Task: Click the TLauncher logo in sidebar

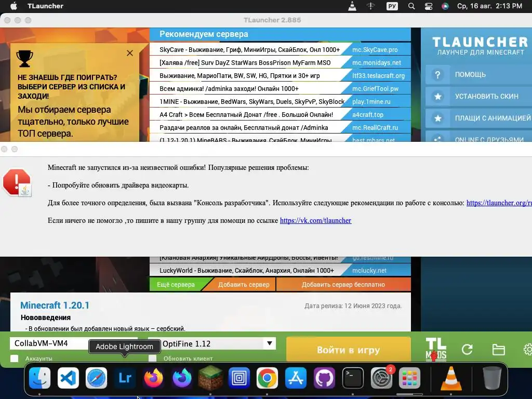Action: click(480, 46)
